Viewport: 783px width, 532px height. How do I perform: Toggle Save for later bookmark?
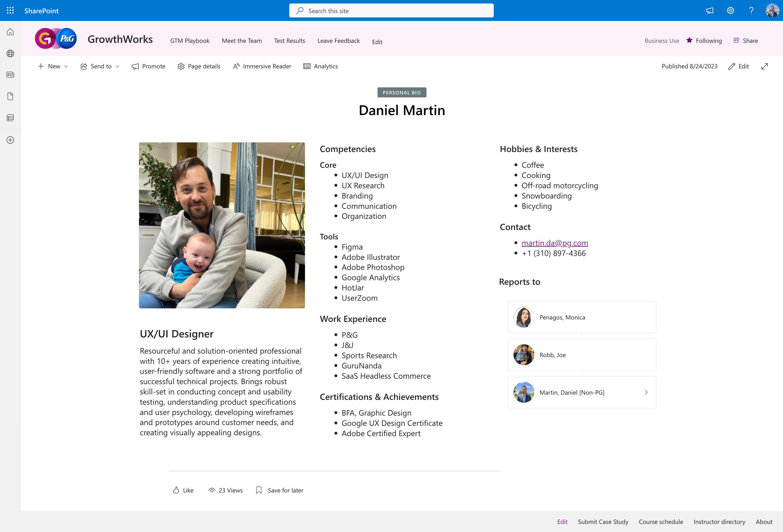(279, 490)
